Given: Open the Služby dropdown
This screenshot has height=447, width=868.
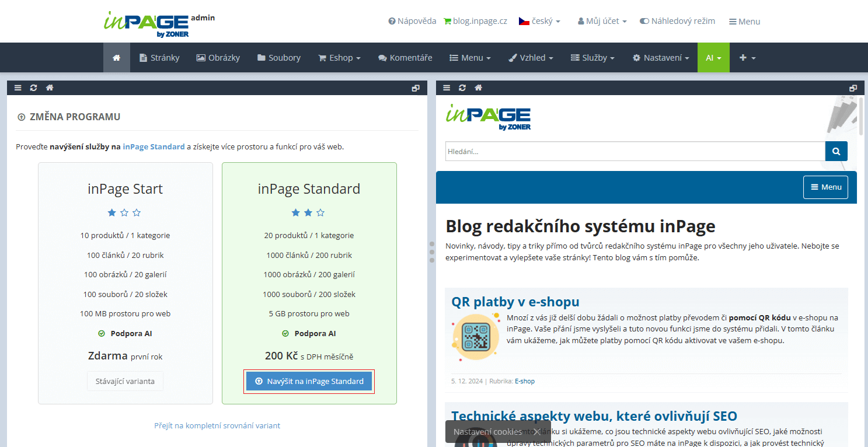Looking at the screenshot, I should pyautogui.click(x=592, y=58).
